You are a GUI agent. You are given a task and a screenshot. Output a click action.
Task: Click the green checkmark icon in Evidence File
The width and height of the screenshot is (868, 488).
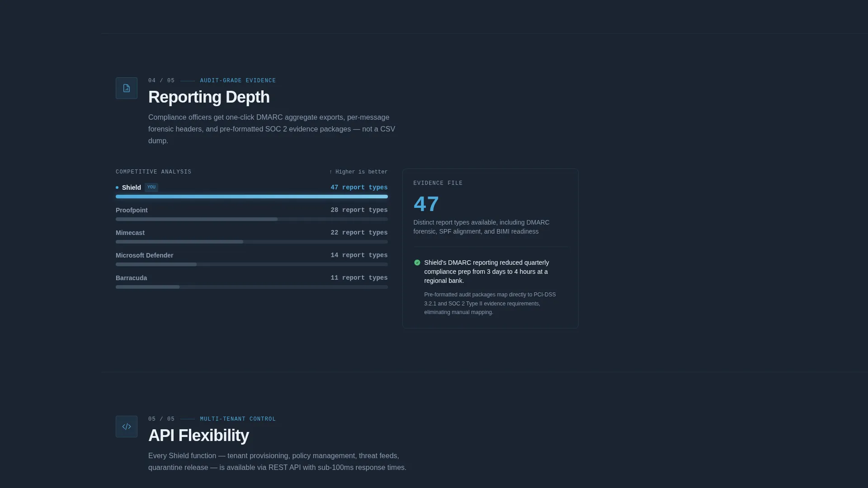pyautogui.click(x=417, y=263)
